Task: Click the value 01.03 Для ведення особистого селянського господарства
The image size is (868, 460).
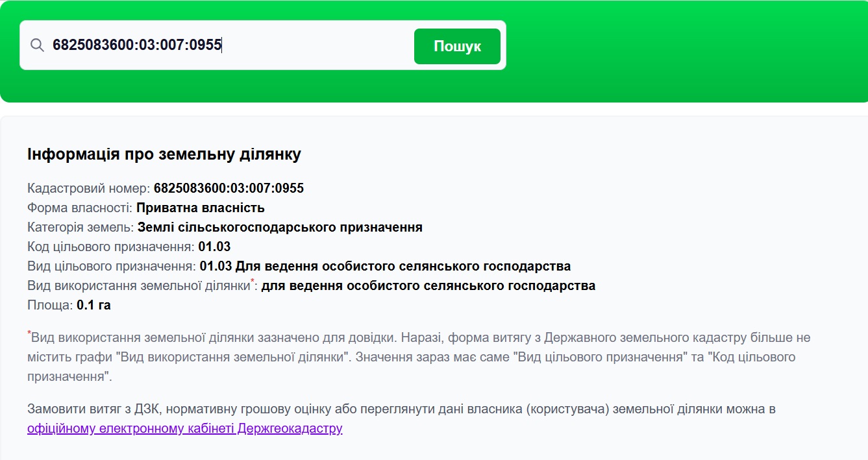Action: point(385,267)
